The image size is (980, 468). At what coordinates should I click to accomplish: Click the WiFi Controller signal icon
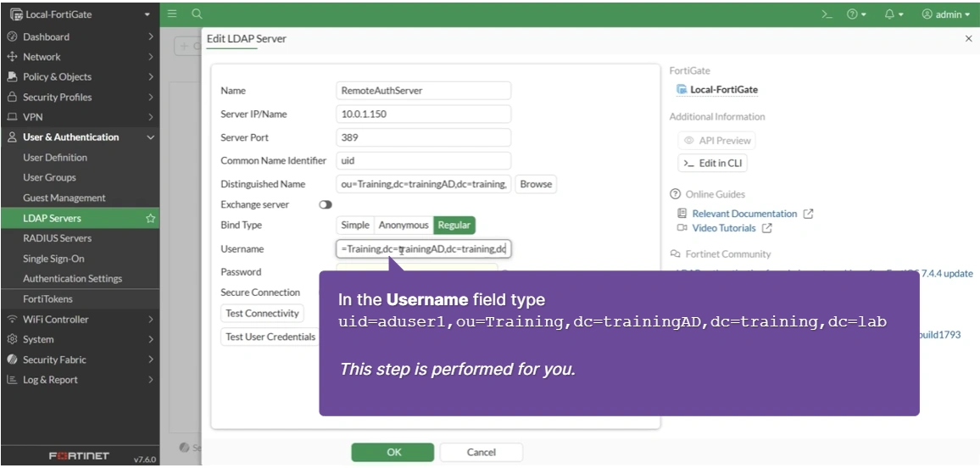[x=11, y=319]
